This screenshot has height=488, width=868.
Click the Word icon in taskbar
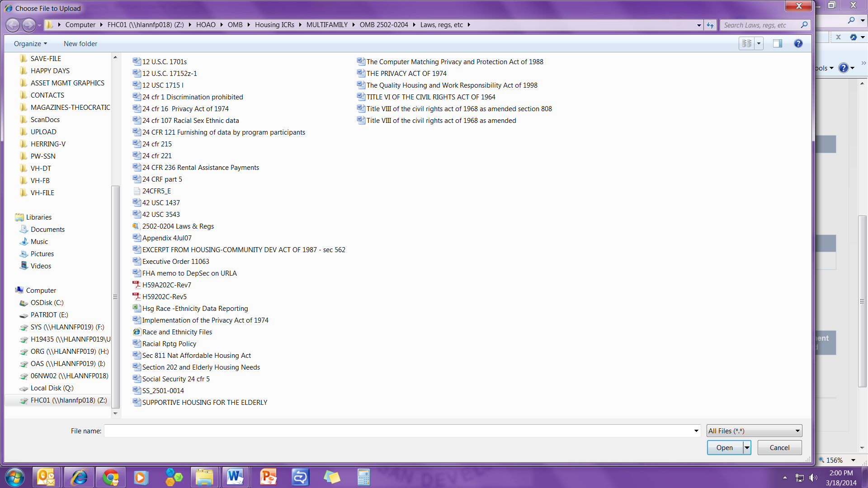(x=235, y=477)
